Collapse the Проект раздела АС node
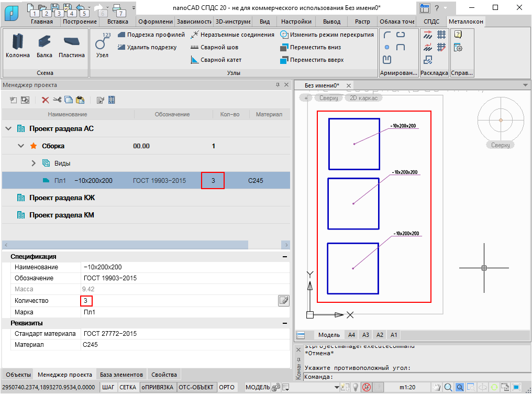 (x=8, y=128)
